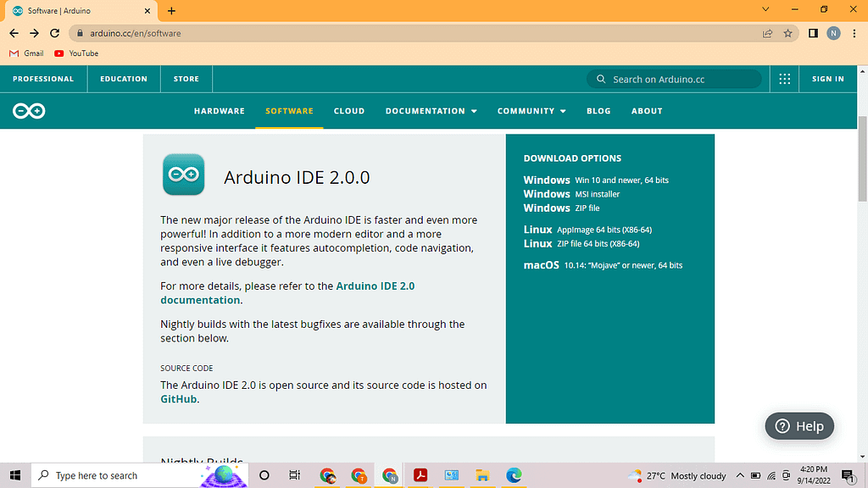This screenshot has height=488, width=868.
Task: Launch Adobe Acrobat from the taskbar
Action: click(x=420, y=475)
